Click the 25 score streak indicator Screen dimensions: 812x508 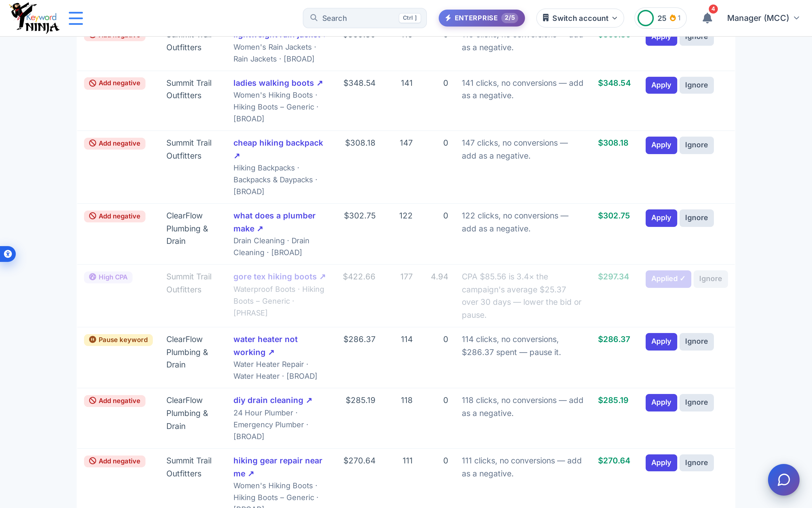point(660,18)
